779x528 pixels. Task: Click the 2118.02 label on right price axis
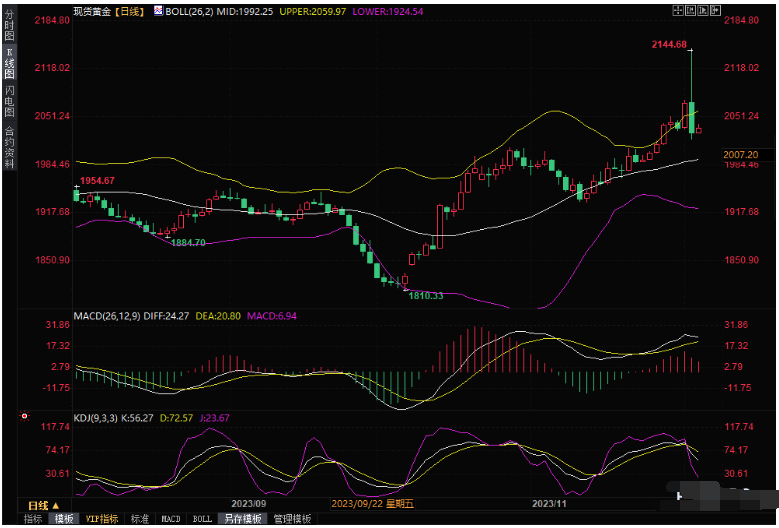(742, 68)
